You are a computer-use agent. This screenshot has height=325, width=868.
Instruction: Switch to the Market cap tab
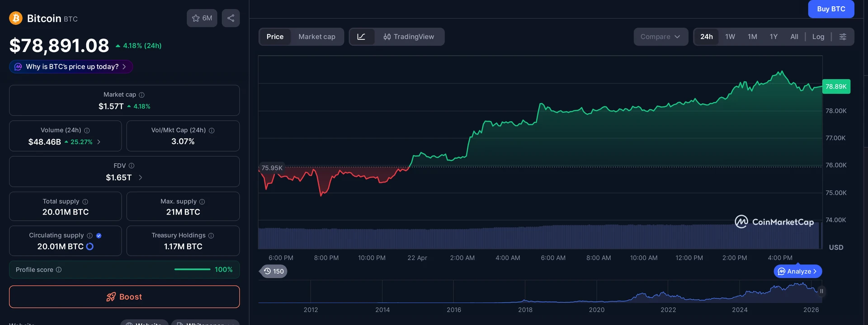pyautogui.click(x=317, y=37)
